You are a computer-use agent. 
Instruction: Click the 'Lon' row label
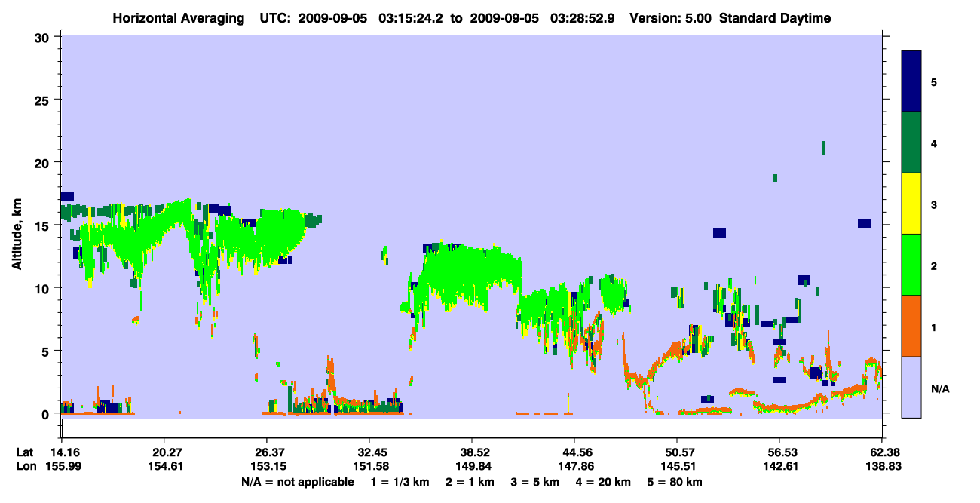click(26, 466)
